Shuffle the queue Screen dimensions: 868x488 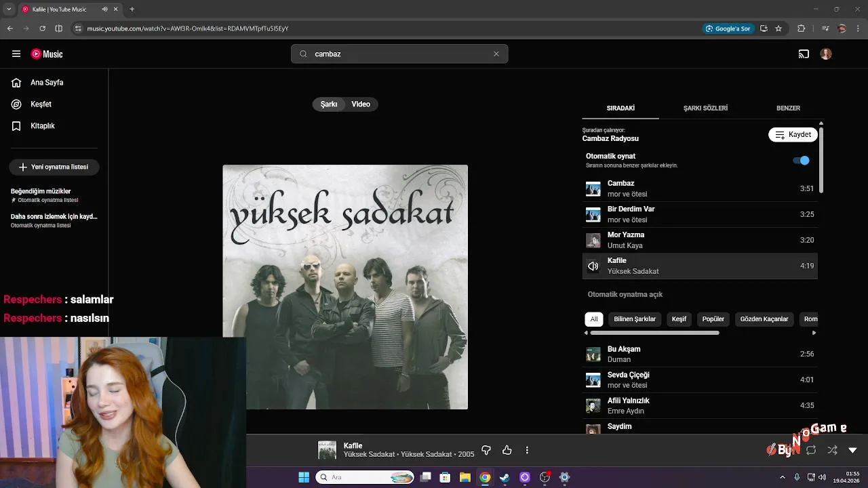pos(832,450)
